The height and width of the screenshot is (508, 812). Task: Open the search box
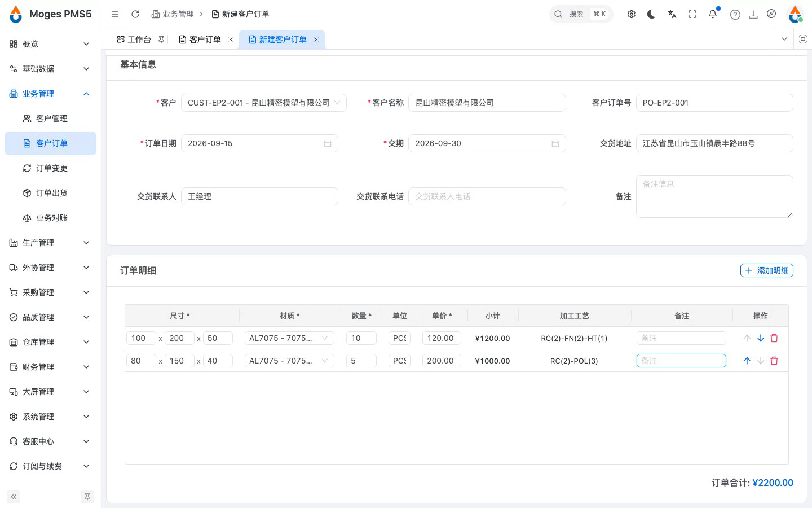pyautogui.click(x=581, y=14)
